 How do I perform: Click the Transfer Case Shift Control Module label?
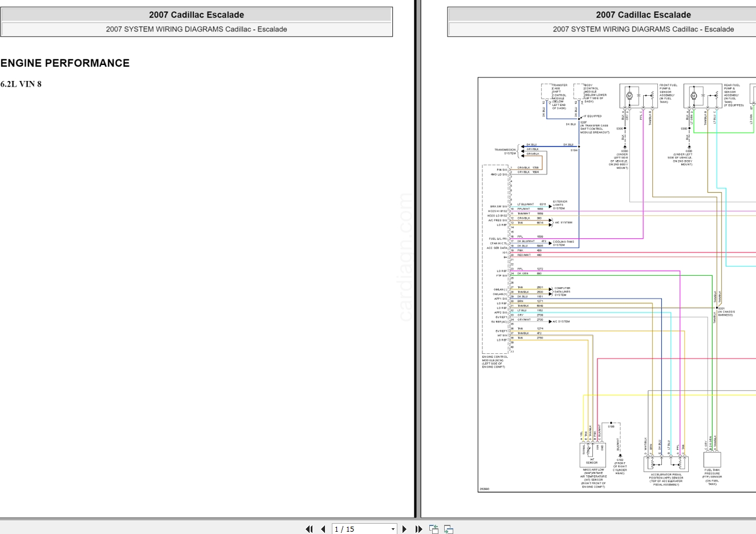[559, 96]
